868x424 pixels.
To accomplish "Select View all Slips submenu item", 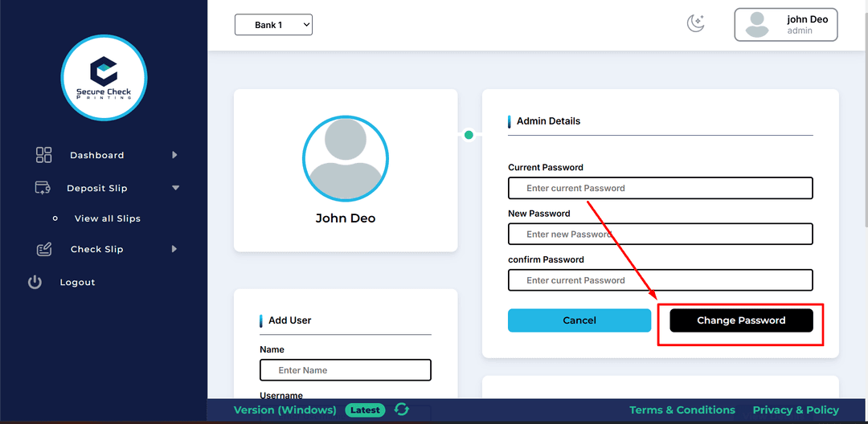I will click(x=108, y=219).
